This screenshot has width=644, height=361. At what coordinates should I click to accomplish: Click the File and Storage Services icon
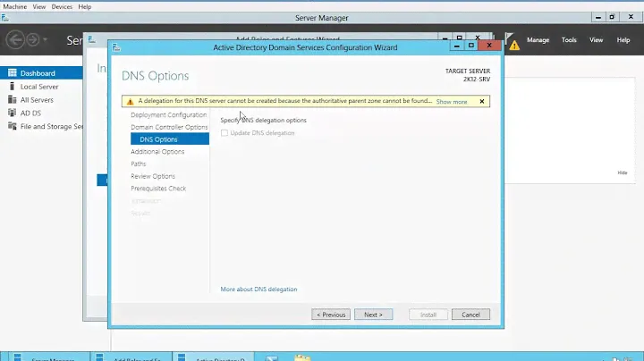click(12, 127)
